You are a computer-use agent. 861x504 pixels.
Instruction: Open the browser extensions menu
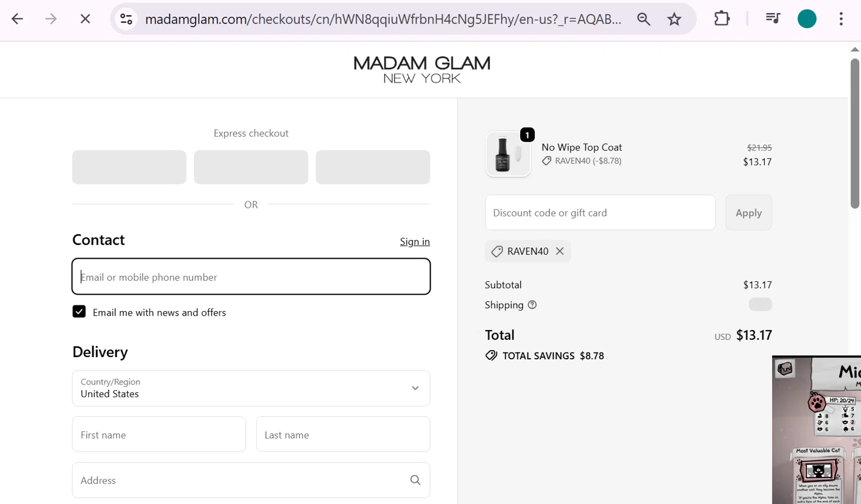pyautogui.click(x=722, y=19)
